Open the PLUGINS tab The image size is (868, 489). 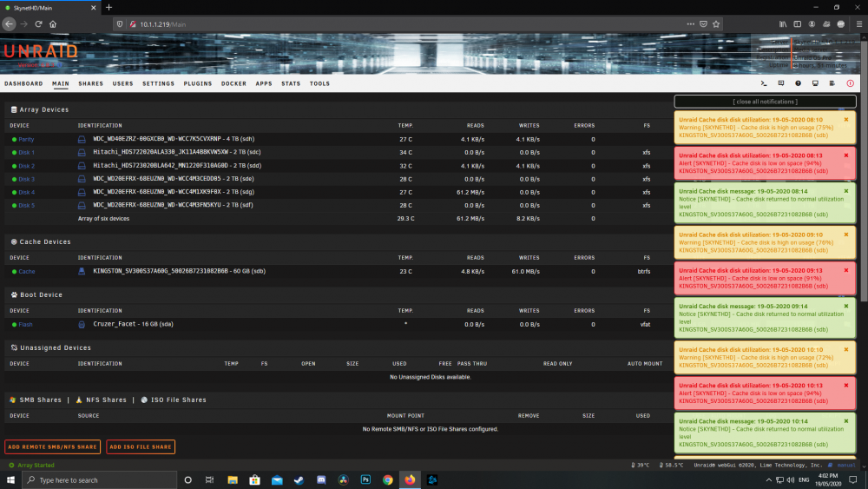198,83
